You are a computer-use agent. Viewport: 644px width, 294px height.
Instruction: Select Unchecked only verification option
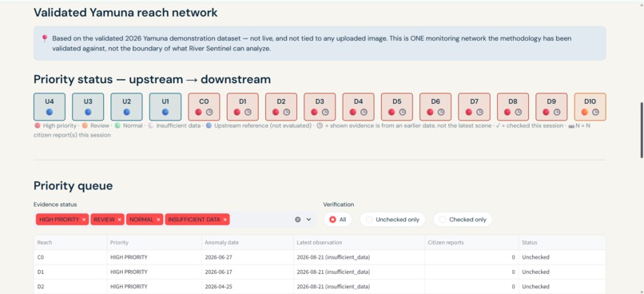point(392,220)
